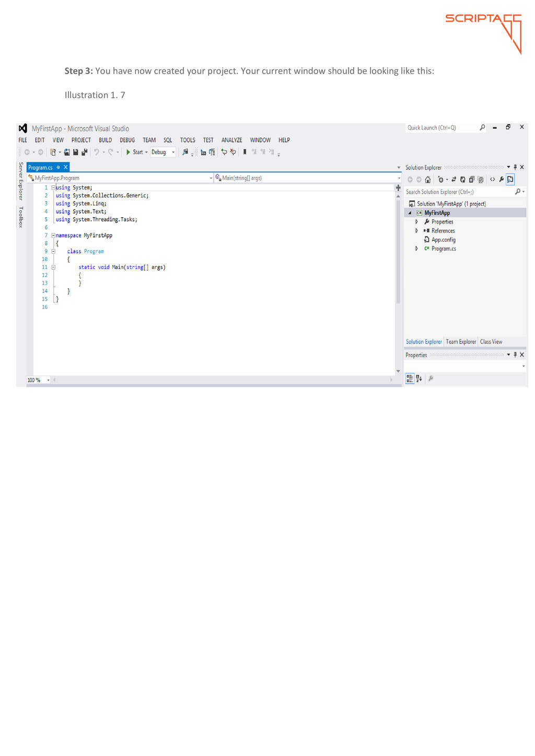Sync with Active Document icon

[x=454, y=180]
